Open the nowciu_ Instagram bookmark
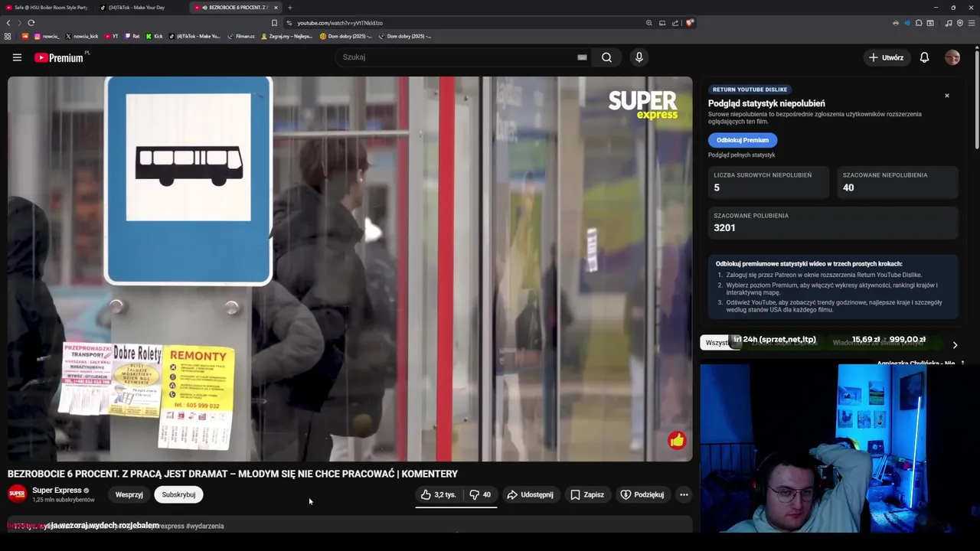Image resolution: width=980 pixels, height=551 pixels. 47,36
